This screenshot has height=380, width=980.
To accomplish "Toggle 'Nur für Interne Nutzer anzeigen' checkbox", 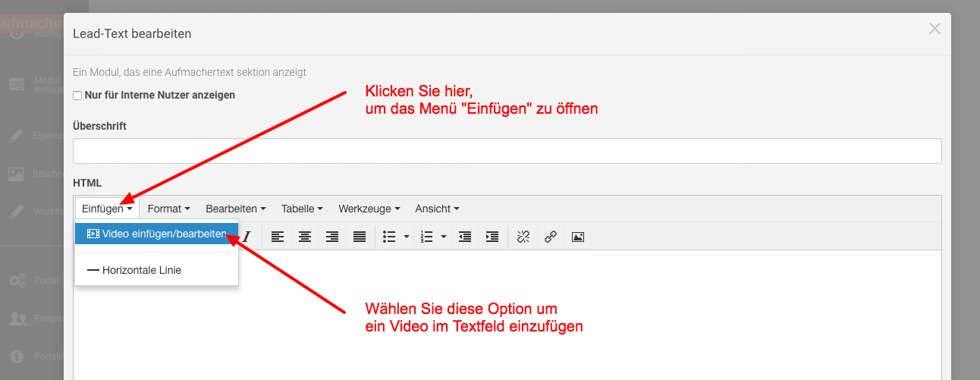I will (x=77, y=96).
